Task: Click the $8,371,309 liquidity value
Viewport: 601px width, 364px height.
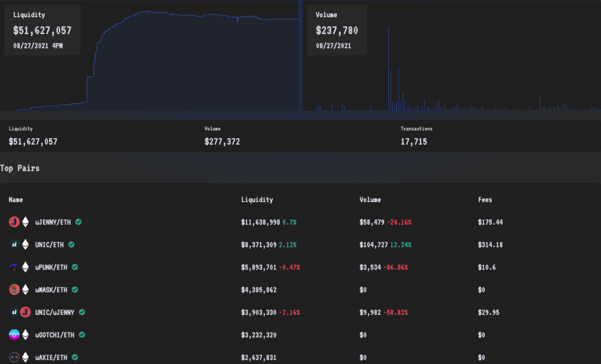Action: click(259, 245)
